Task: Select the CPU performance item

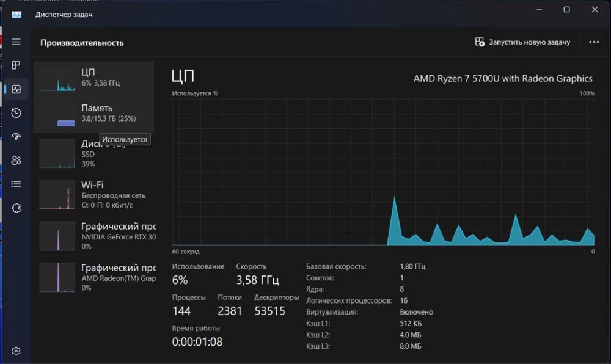Action: coord(94,79)
